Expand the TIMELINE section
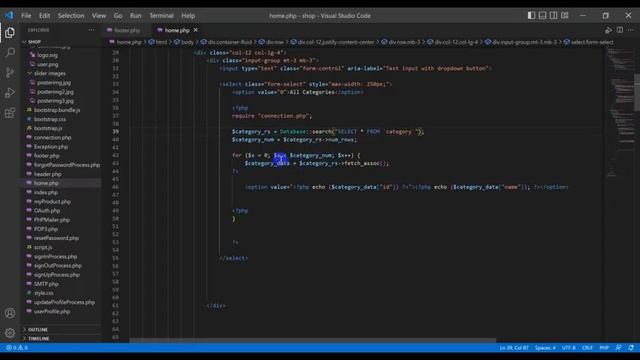The height and width of the screenshot is (360, 640). [38, 338]
